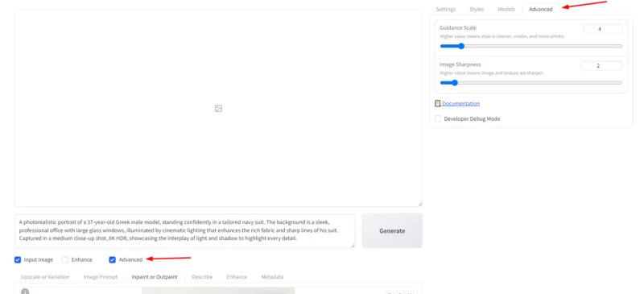Viewport: 644px width, 294px height.
Task: Click the 'Image Sharpness' label
Action: click(460, 64)
